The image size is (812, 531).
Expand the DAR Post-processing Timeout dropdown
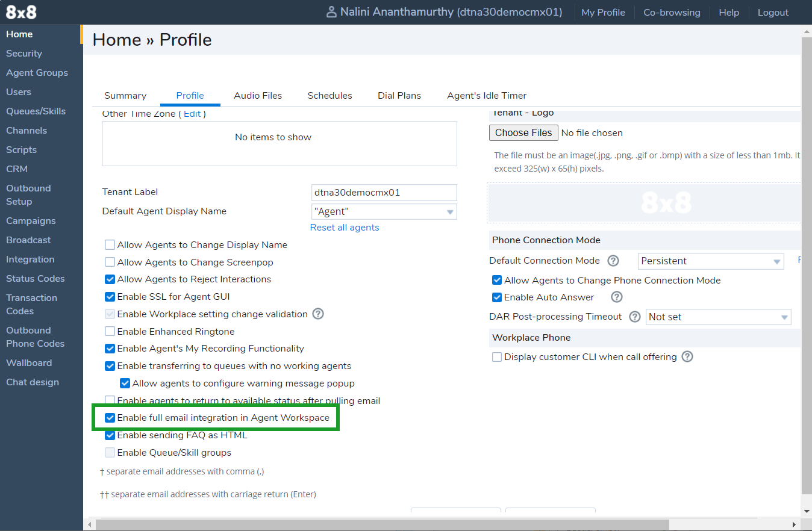click(x=718, y=317)
